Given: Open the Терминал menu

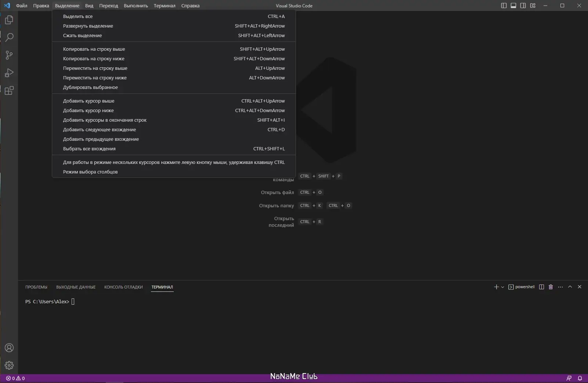Looking at the screenshot, I should coord(164,6).
